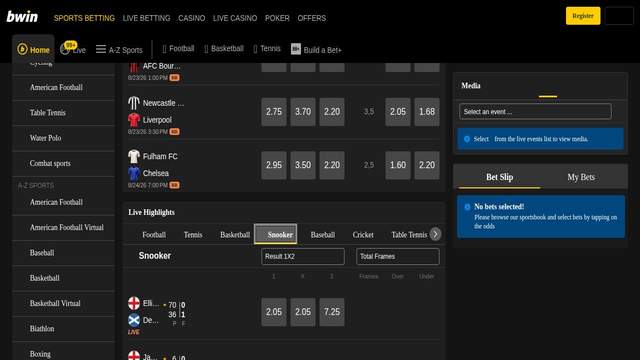Open the Result 1X2 market dropdown
640x360 pixels.
303,256
